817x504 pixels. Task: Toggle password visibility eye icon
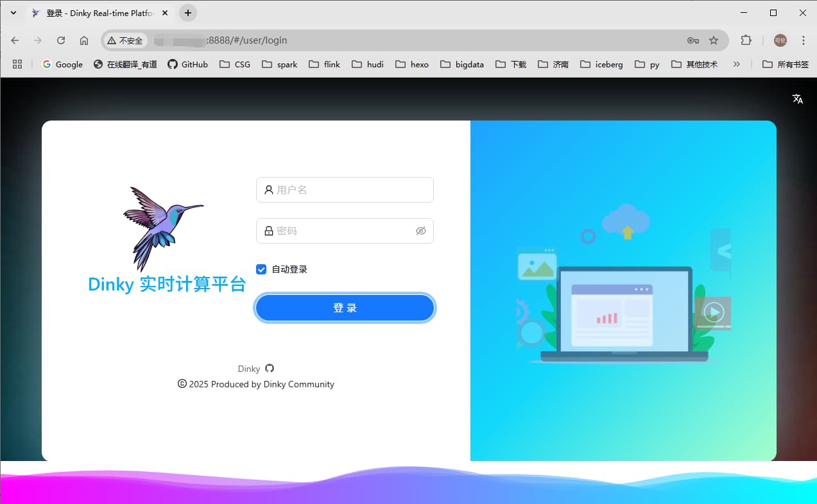pyautogui.click(x=421, y=231)
